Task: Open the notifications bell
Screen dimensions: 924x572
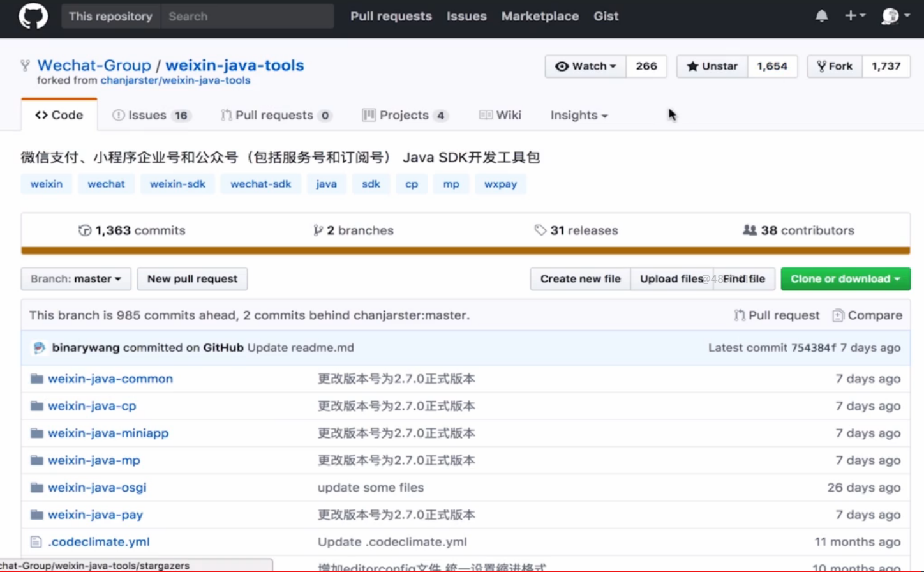Action: (822, 16)
